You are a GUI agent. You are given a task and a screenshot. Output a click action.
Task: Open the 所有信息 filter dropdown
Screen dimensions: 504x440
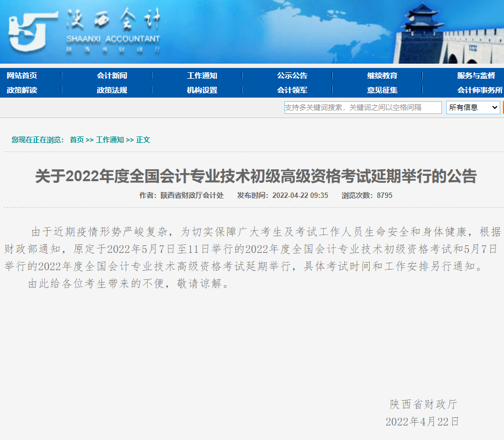click(x=472, y=107)
